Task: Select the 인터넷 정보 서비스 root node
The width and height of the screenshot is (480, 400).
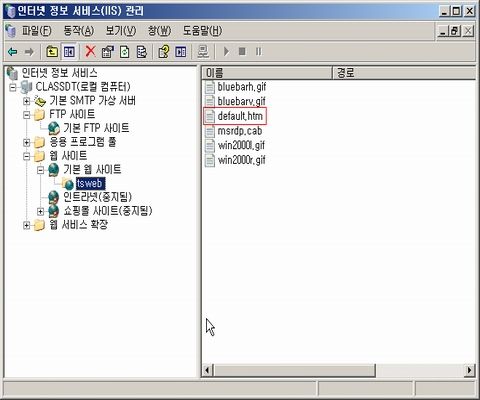Action: 59,73
